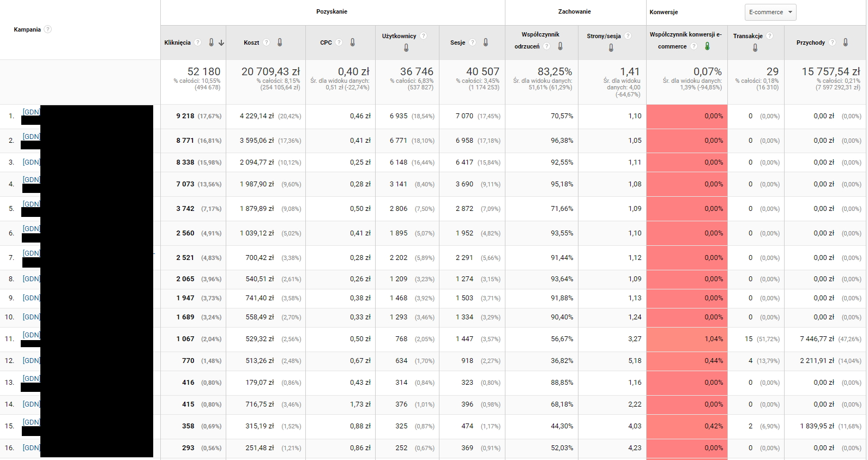Open the first [GDN] campaign link
This screenshot has width=868, height=460.
[x=31, y=112]
